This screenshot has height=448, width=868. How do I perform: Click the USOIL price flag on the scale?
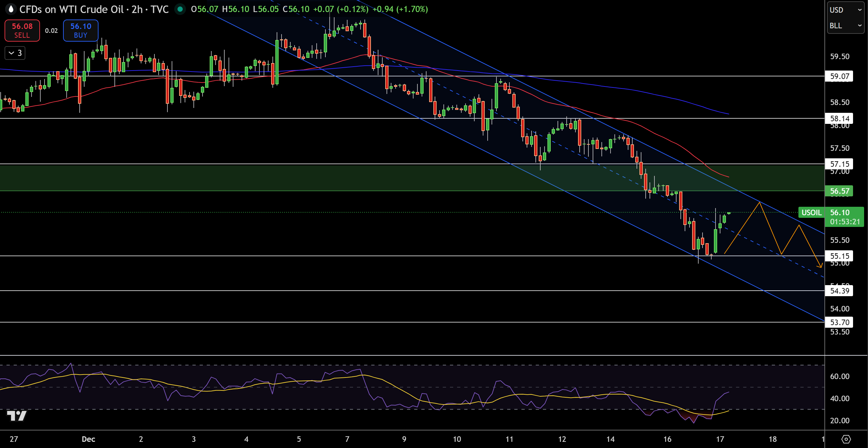pos(812,213)
